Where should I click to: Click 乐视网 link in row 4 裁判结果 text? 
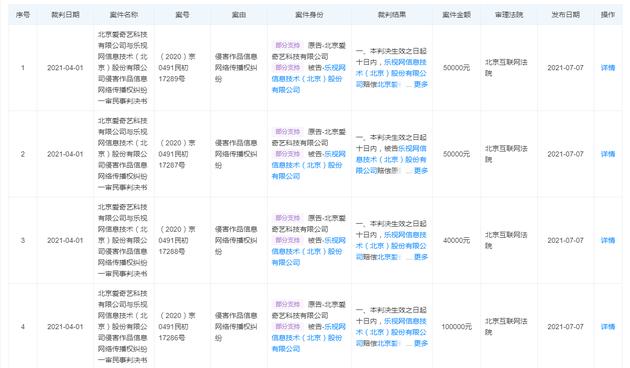click(x=391, y=332)
